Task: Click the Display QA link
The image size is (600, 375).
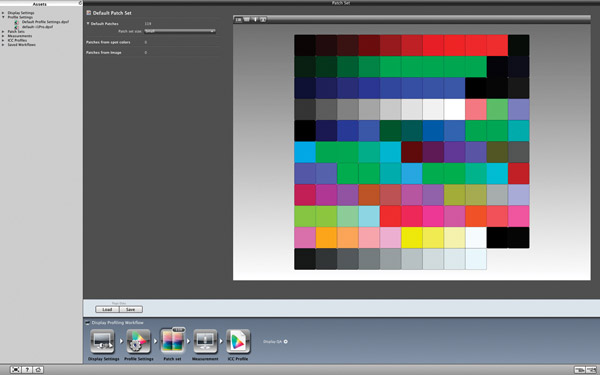Action: pyautogui.click(x=272, y=342)
